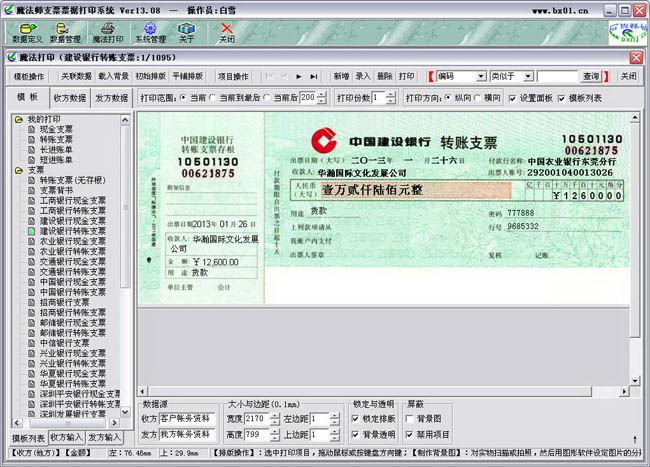Select the 长进账单 template item

[56, 150]
